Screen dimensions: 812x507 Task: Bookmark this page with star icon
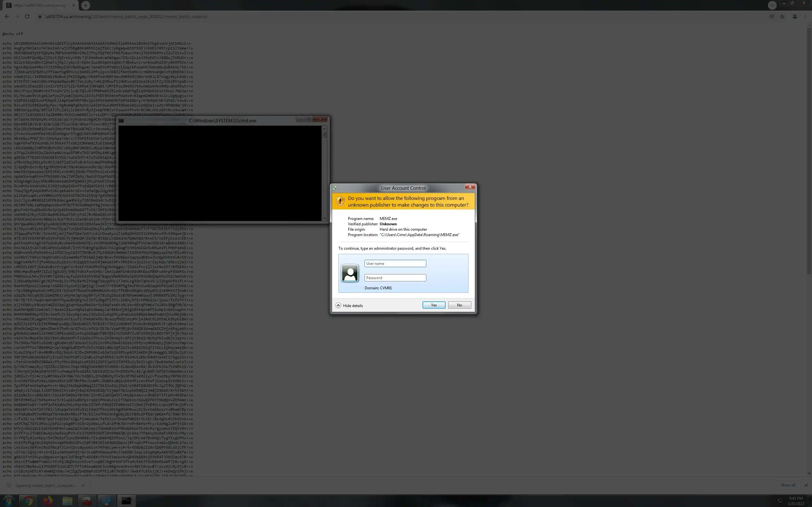point(782,16)
